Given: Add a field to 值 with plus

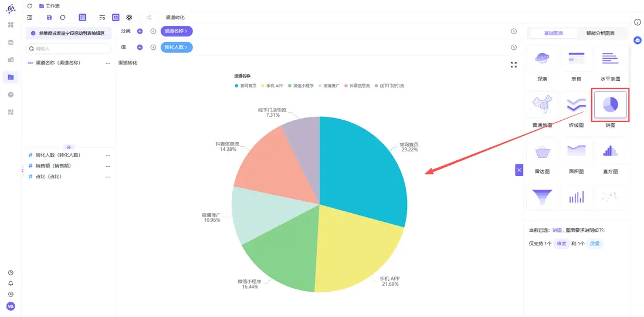Looking at the screenshot, I should [140, 48].
